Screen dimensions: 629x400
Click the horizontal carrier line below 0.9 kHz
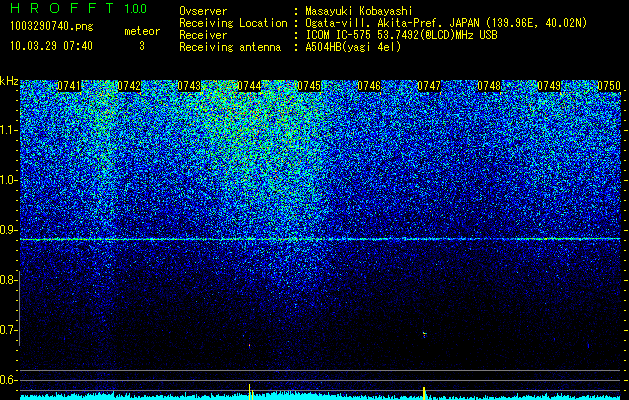(320, 239)
